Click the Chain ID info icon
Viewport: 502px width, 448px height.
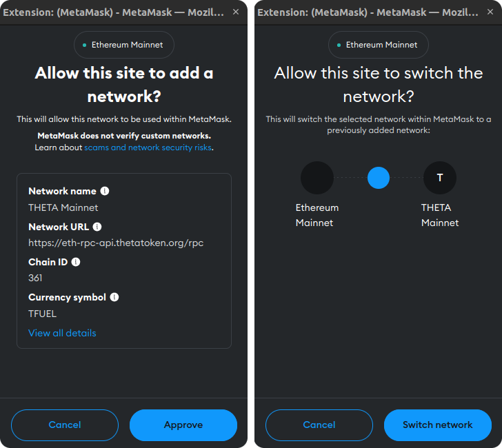[x=76, y=262]
